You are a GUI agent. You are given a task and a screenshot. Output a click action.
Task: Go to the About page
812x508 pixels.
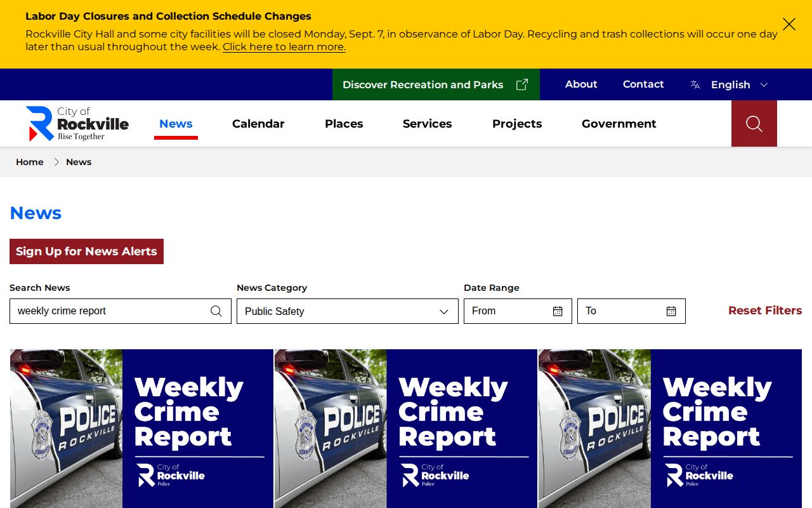pyautogui.click(x=581, y=84)
